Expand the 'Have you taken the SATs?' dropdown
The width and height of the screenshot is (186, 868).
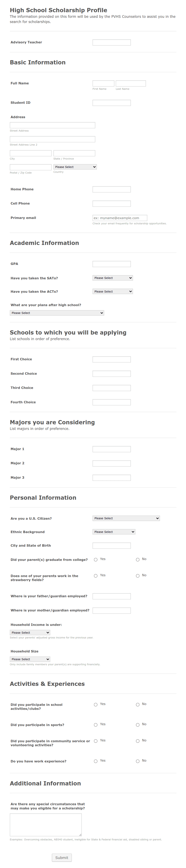click(113, 278)
